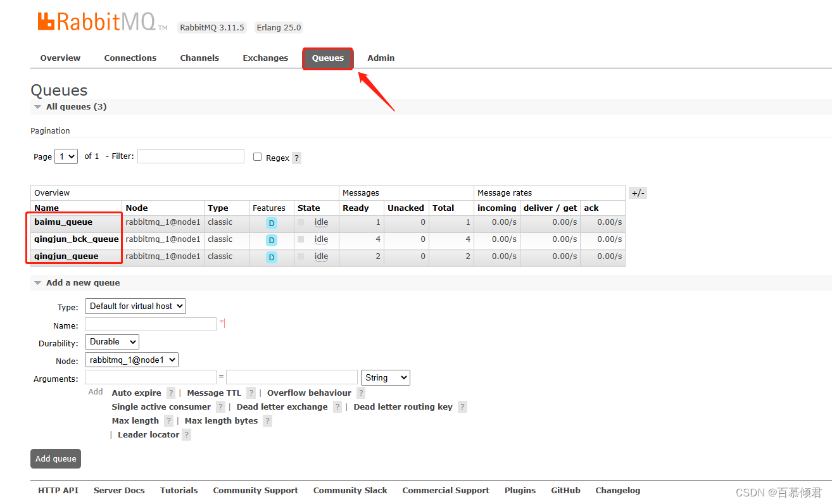This screenshot has width=832, height=504.
Task: Open the argument type String dropdown
Action: point(386,378)
